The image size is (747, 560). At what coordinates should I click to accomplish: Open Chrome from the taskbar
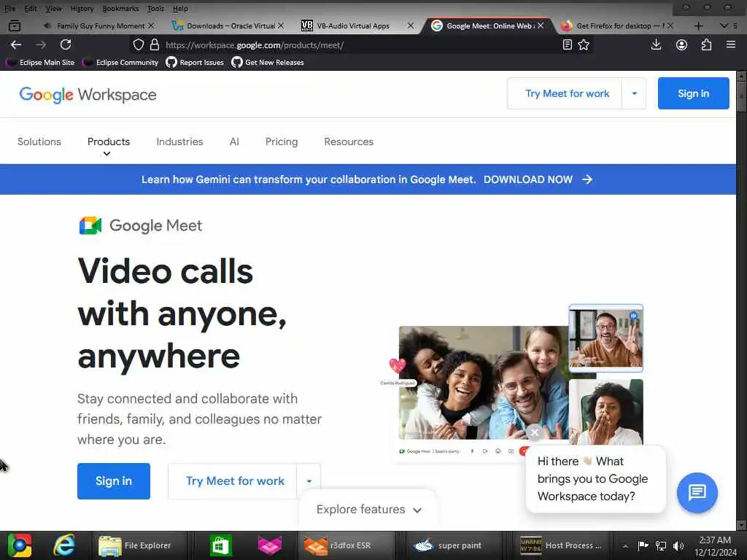(x=19, y=545)
